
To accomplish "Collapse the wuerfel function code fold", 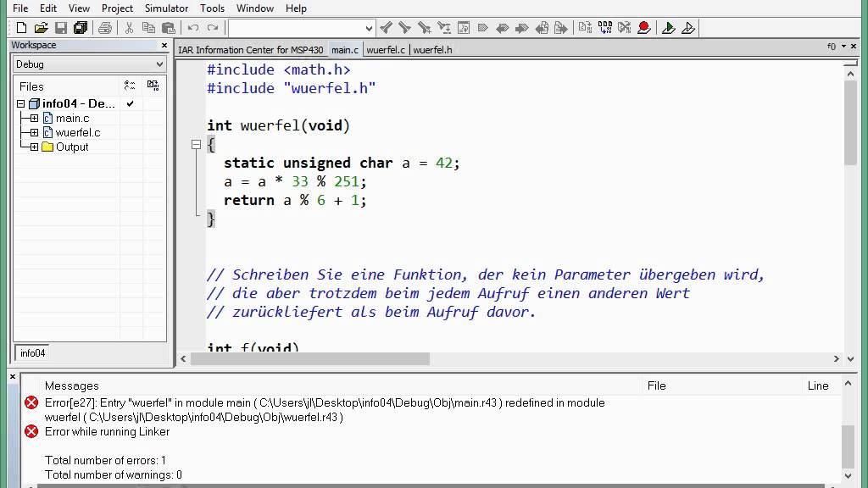I will point(196,144).
